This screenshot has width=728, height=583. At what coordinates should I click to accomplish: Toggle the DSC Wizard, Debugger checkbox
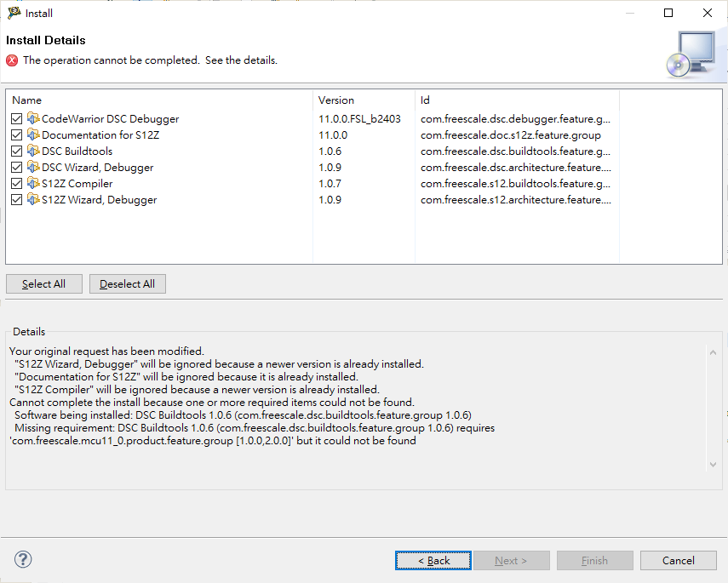pos(17,167)
